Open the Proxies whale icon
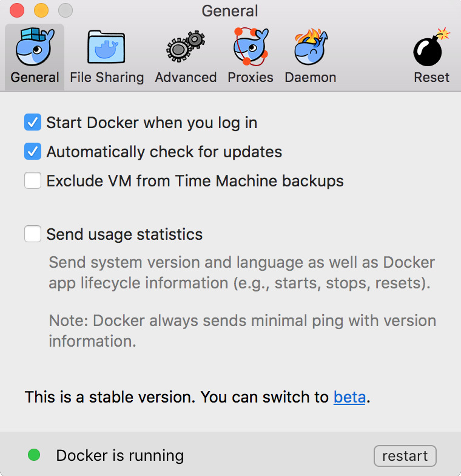 251,46
